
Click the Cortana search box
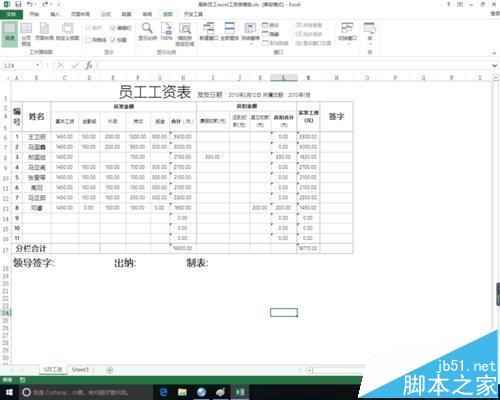click(x=85, y=392)
